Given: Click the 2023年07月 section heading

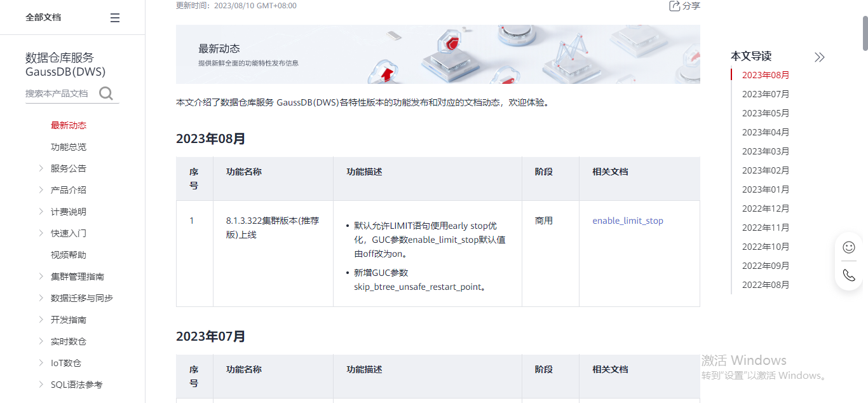Looking at the screenshot, I should pos(211,336).
